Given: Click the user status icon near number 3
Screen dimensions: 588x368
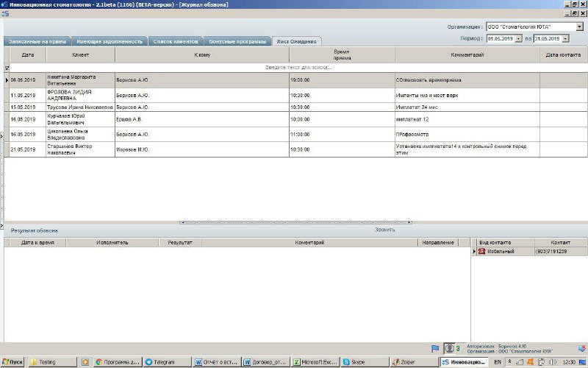Looking at the screenshot, I should pos(448,348).
